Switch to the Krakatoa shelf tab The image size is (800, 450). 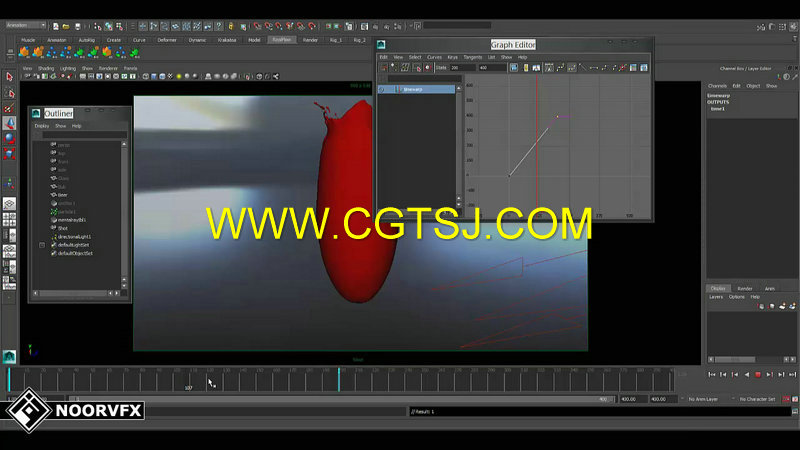[227, 39]
